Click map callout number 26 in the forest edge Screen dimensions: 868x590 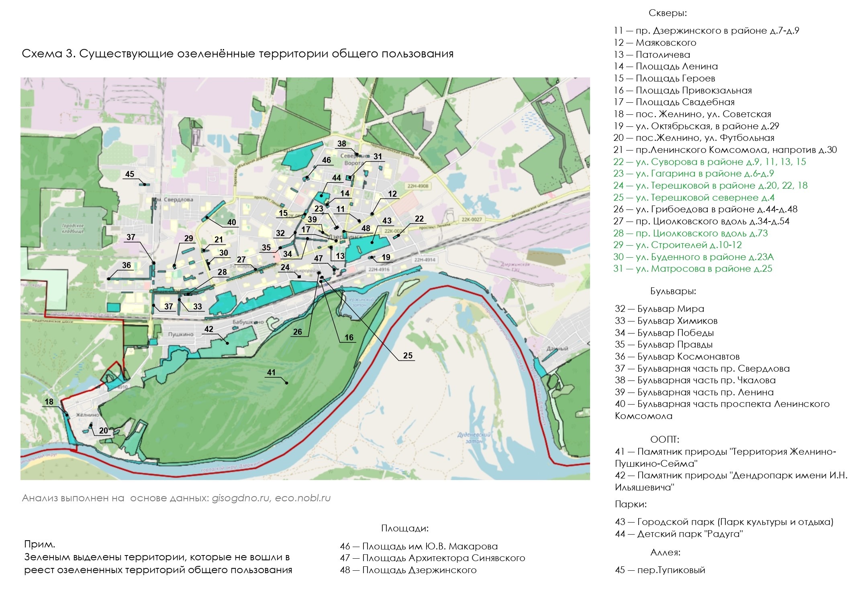point(298,332)
